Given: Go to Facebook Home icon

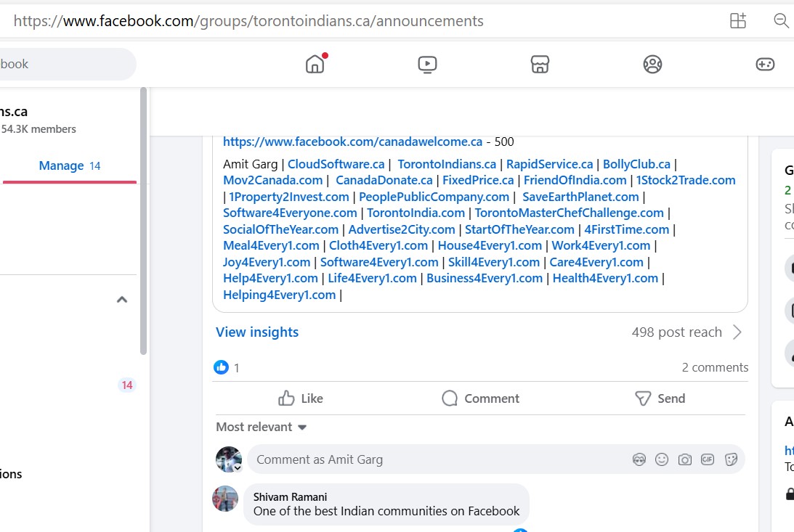Looking at the screenshot, I should 315,64.
